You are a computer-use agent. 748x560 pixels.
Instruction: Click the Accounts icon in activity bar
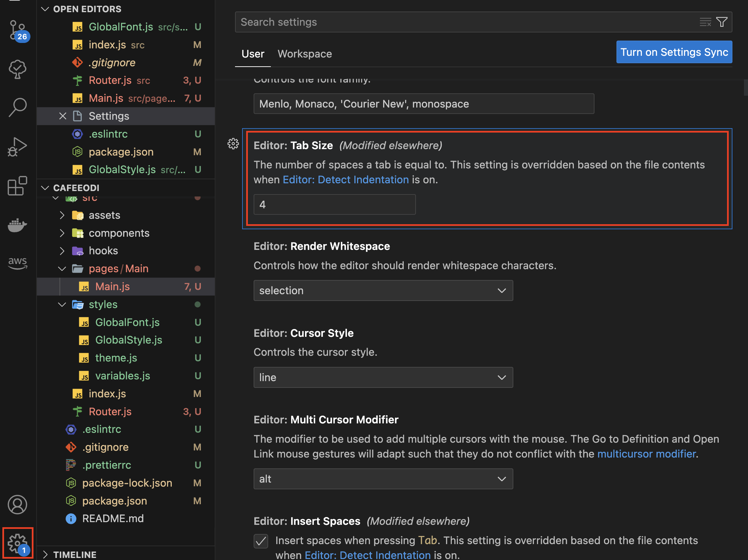coord(18,505)
